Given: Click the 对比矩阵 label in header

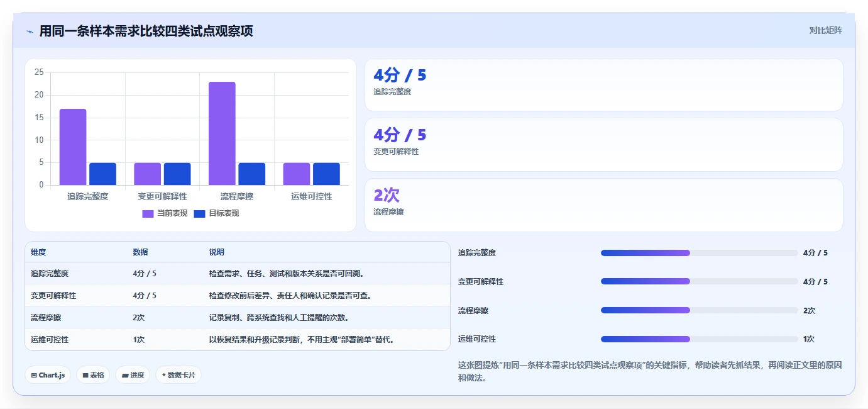Looking at the screenshot, I should [825, 30].
